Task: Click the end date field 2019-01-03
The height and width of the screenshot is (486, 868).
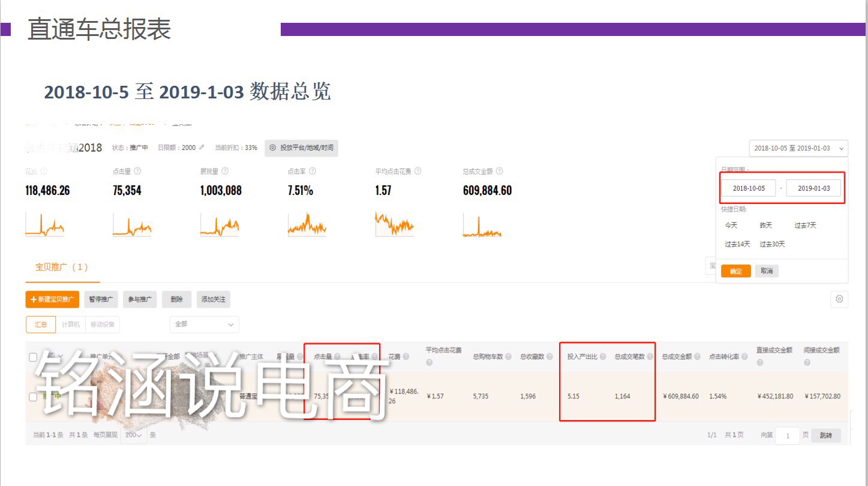Action: click(x=813, y=188)
